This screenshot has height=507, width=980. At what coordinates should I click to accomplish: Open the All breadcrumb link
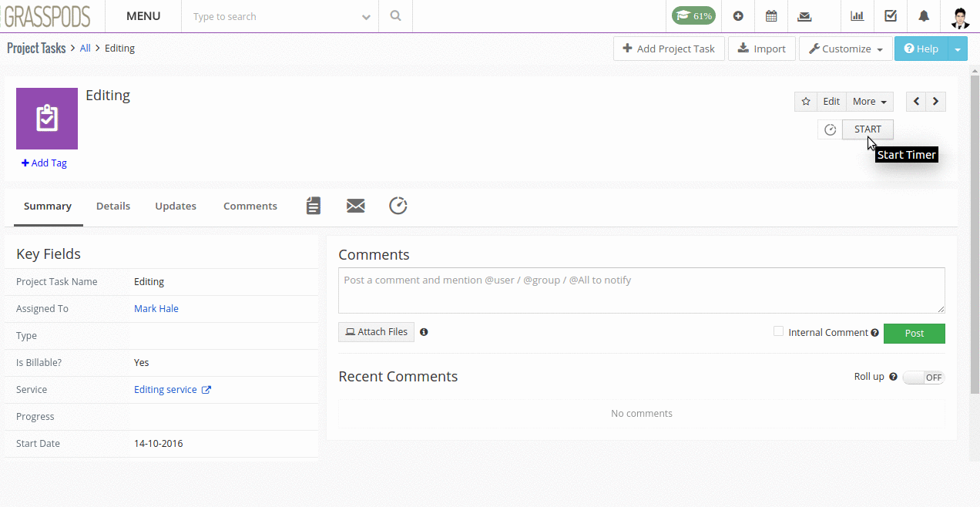coord(85,49)
